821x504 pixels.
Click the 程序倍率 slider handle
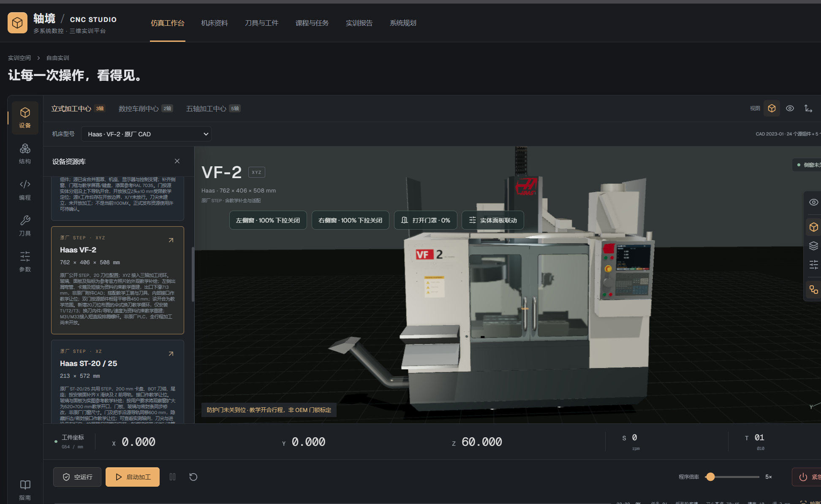(x=710, y=477)
